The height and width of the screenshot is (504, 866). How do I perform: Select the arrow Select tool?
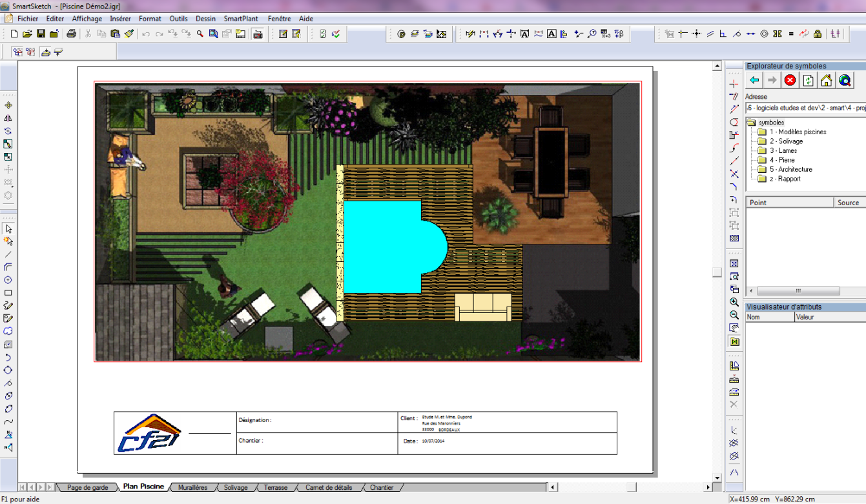(8, 228)
